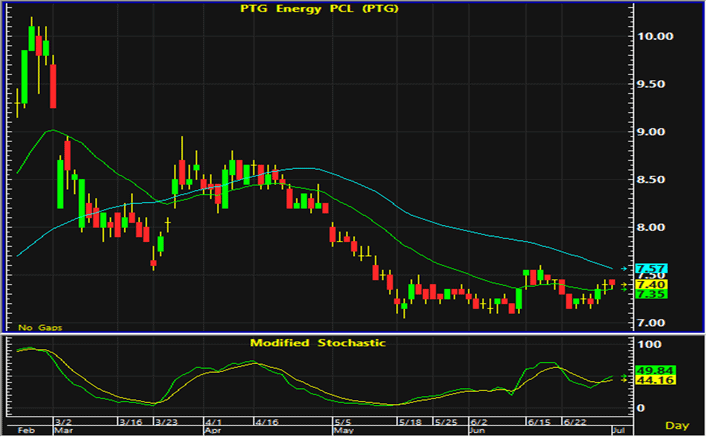The image size is (707, 437).
Task: Click the 3/23 date marker
Action: click(166, 422)
